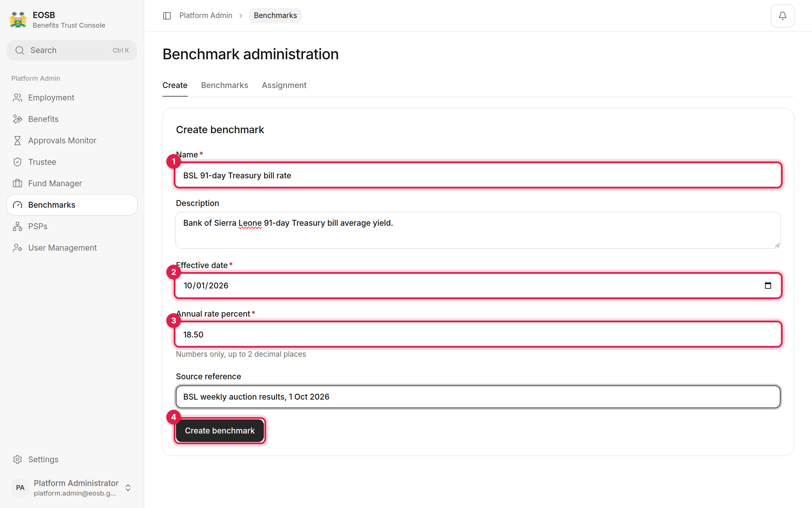Open Settings in the sidebar
Screen dimensions: 812x508
pyautogui.click(x=72, y=459)
